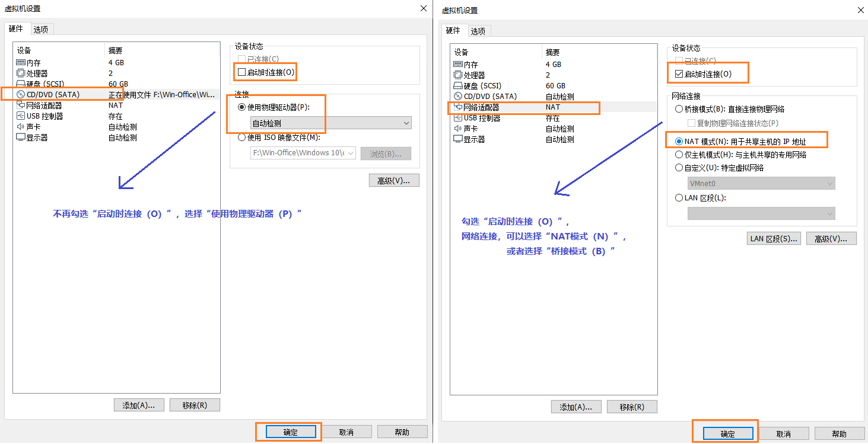Select 仅主机模式(H) radio button

(x=679, y=154)
